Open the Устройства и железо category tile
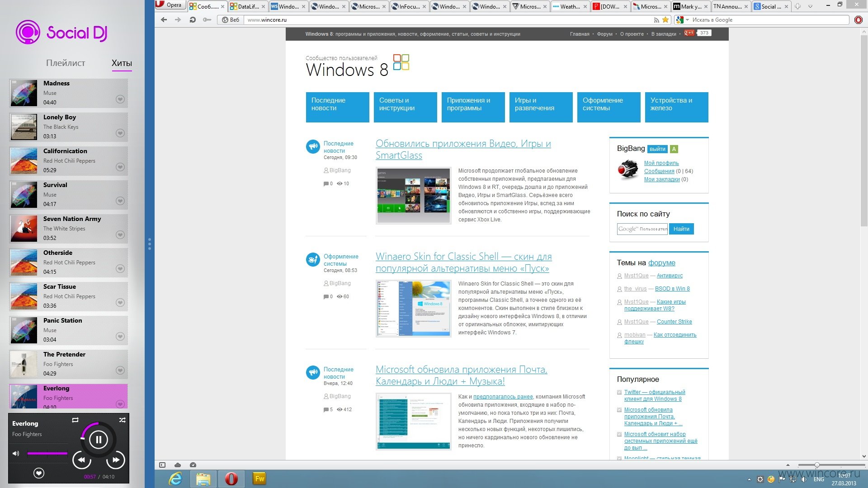This screenshot has width=868, height=488. 677,107
